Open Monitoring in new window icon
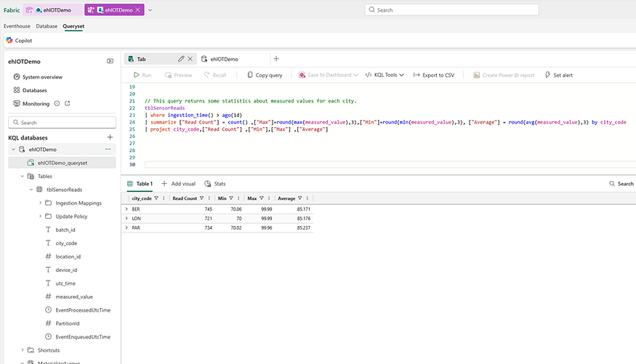This screenshot has height=364, width=636. point(68,104)
